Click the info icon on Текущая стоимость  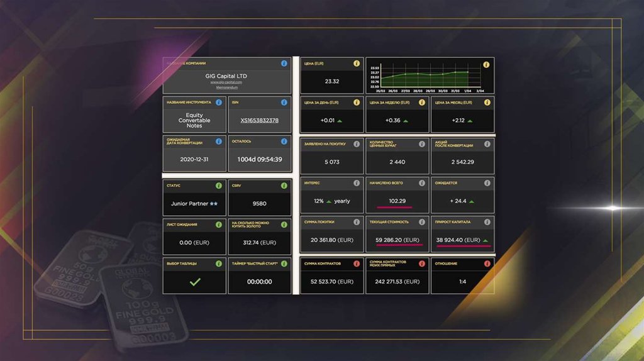[422, 222]
